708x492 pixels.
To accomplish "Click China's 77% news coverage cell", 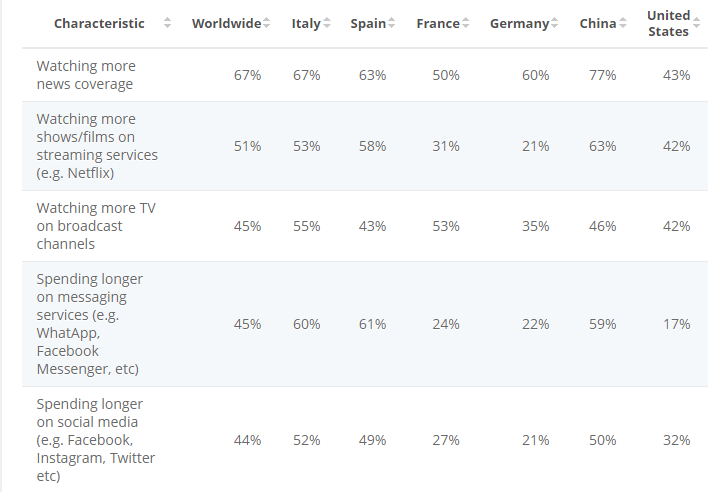I will coord(603,75).
